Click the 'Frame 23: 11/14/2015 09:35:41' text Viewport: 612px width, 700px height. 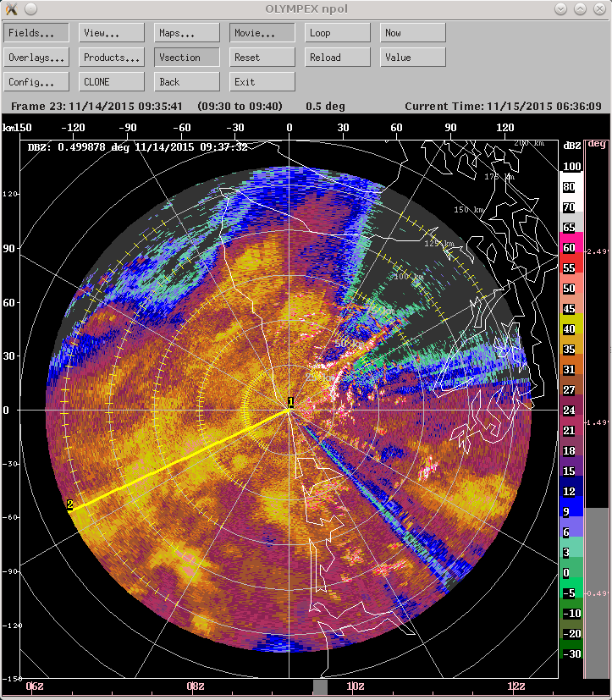96,107
